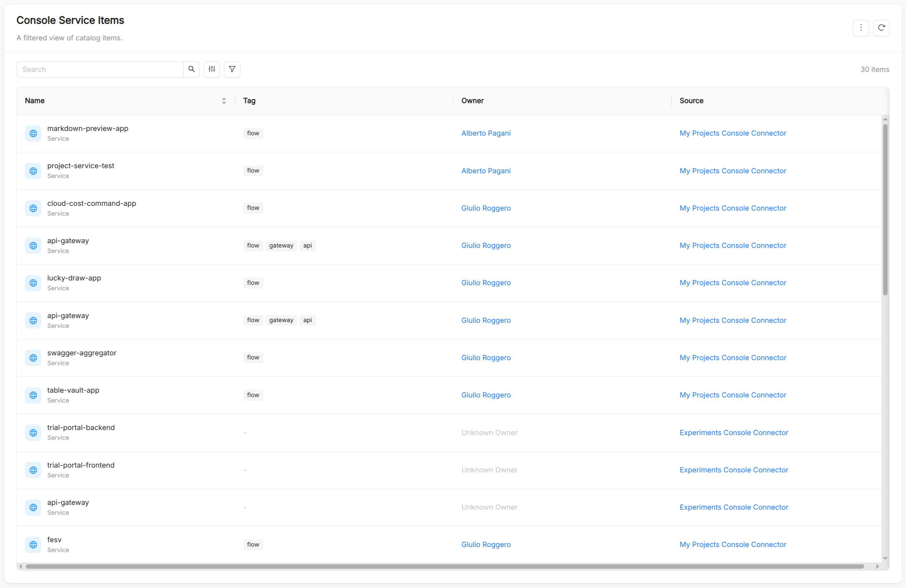
Task: Click the search magnifier icon button
Action: 192,69
